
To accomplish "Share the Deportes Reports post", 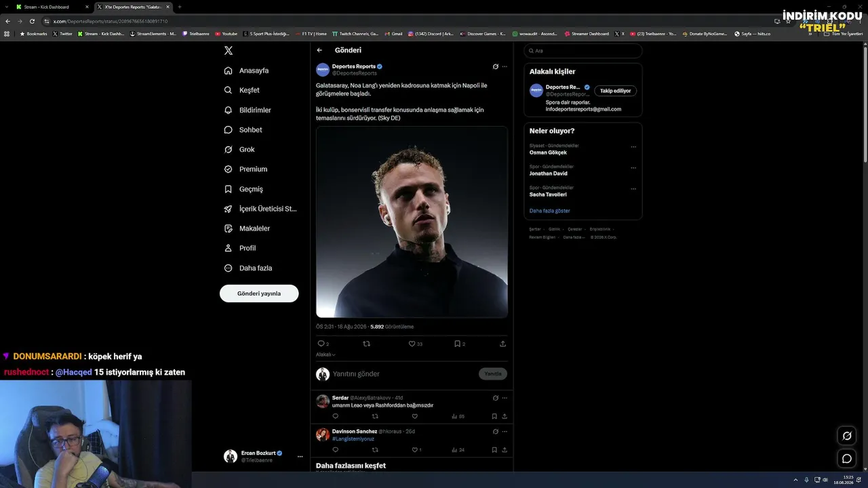I will click(502, 344).
